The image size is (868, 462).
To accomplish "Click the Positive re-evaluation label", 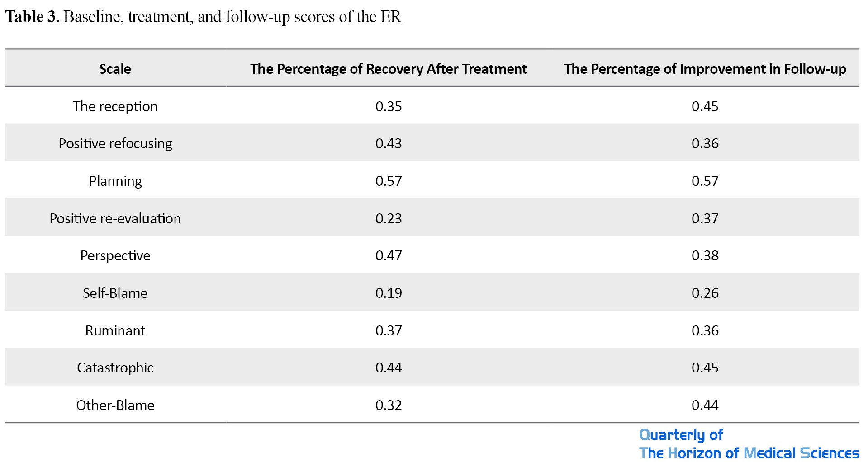I will pyautogui.click(x=115, y=218).
